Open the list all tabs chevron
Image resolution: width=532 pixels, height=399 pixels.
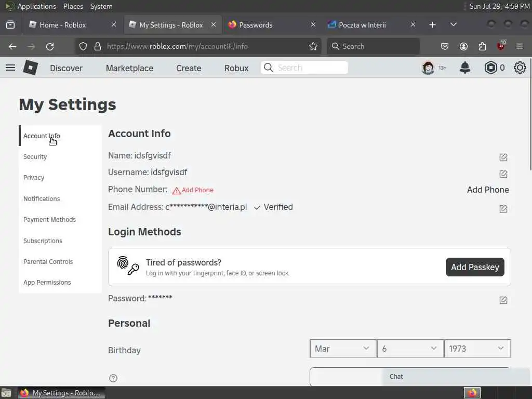(453, 25)
